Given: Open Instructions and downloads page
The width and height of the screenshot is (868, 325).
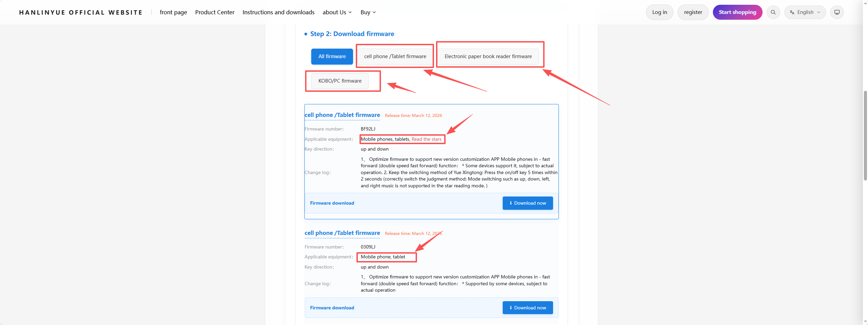Looking at the screenshot, I should 278,12.
